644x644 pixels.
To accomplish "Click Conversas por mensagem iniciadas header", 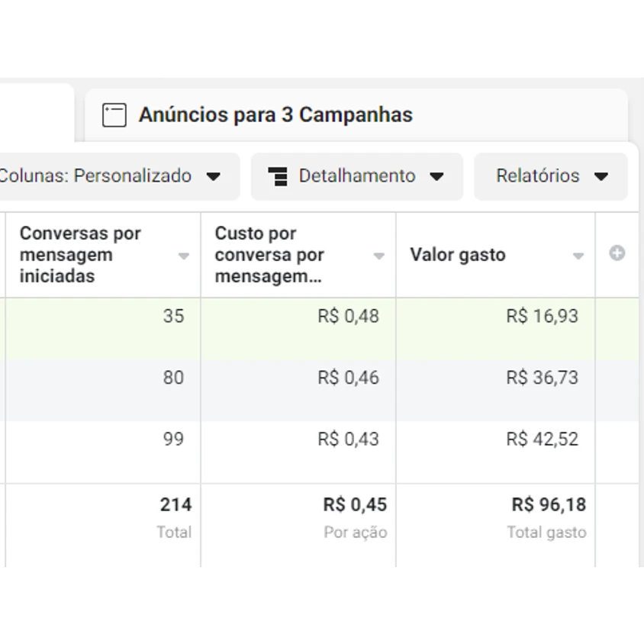I will (80, 255).
